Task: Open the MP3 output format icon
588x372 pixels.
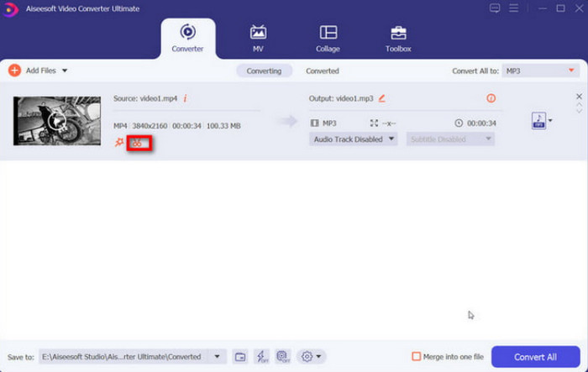Action: (539, 120)
